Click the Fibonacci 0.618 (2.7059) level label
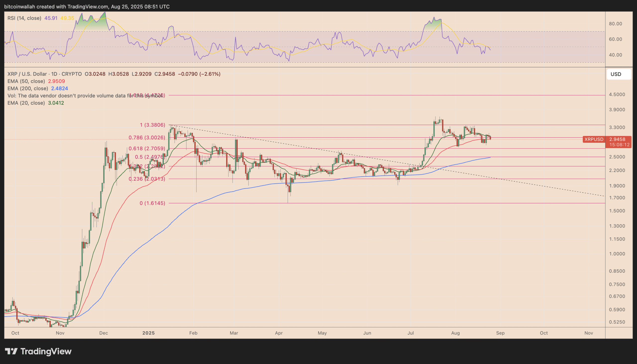 tap(147, 149)
